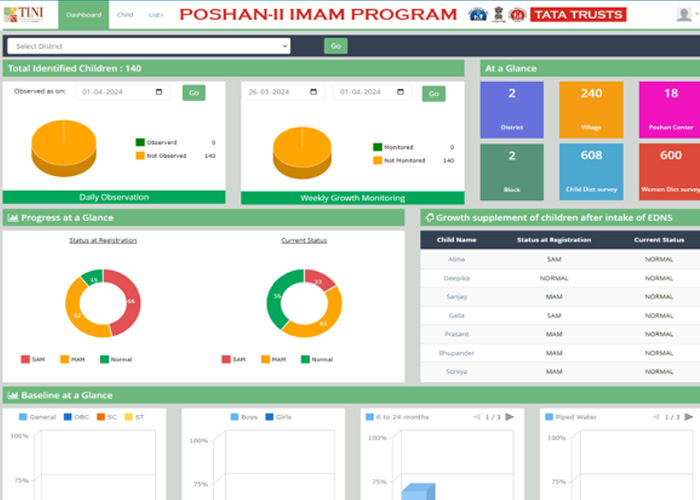Screen dimensions: 700x500
Task: Click the Daily Observation pie chart
Action: 64,148
